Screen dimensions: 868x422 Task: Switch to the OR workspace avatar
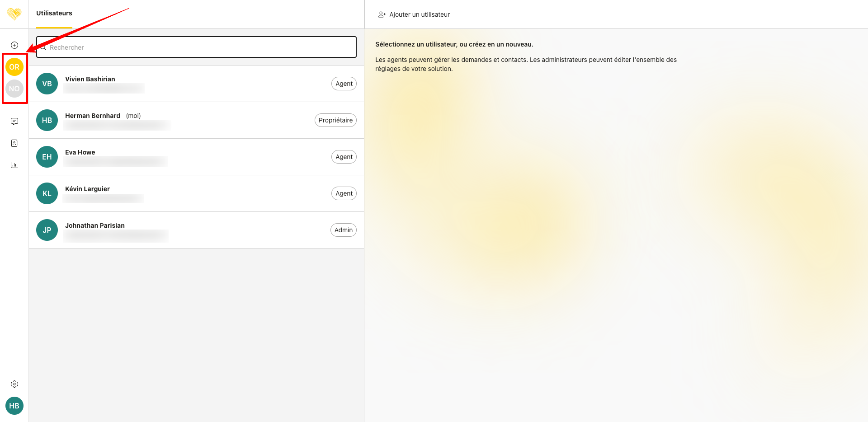[x=14, y=67]
